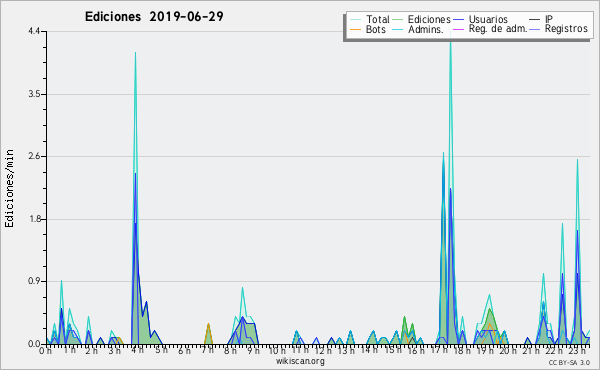This screenshot has width=600, height=370.
Task: Open the wikiscan.org link below the chart
Action: (x=300, y=361)
